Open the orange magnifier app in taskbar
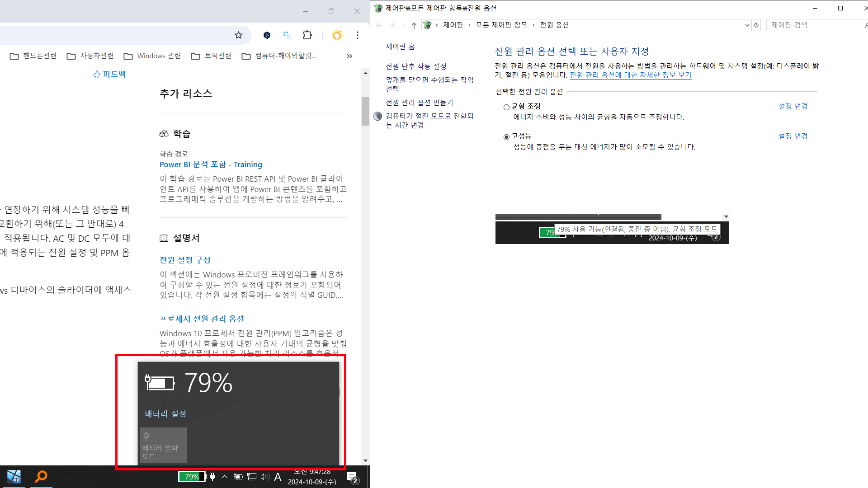This screenshot has width=868, height=488. pyautogui.click(x=41, y=476)
